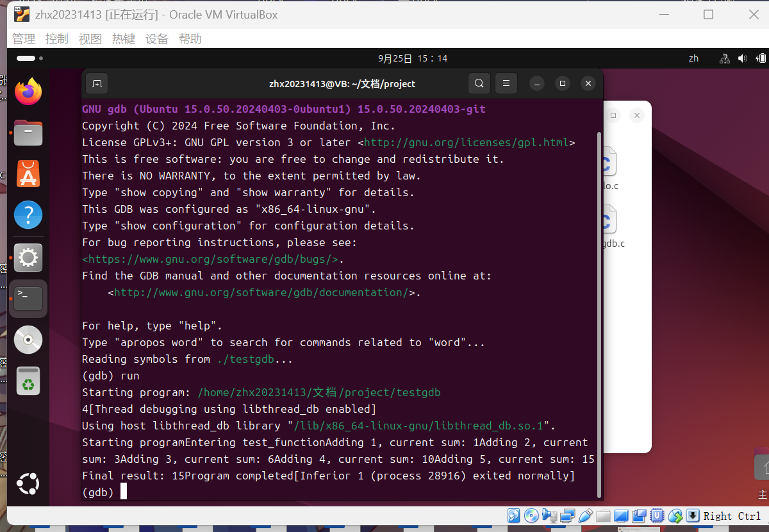Click the hard disk activity status icon
This screenshot has height=532, width=769.
(x=513, y=516)
